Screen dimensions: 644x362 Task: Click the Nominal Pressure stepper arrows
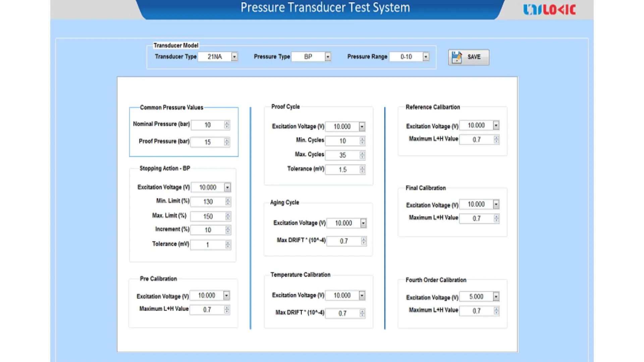(227, 125)
